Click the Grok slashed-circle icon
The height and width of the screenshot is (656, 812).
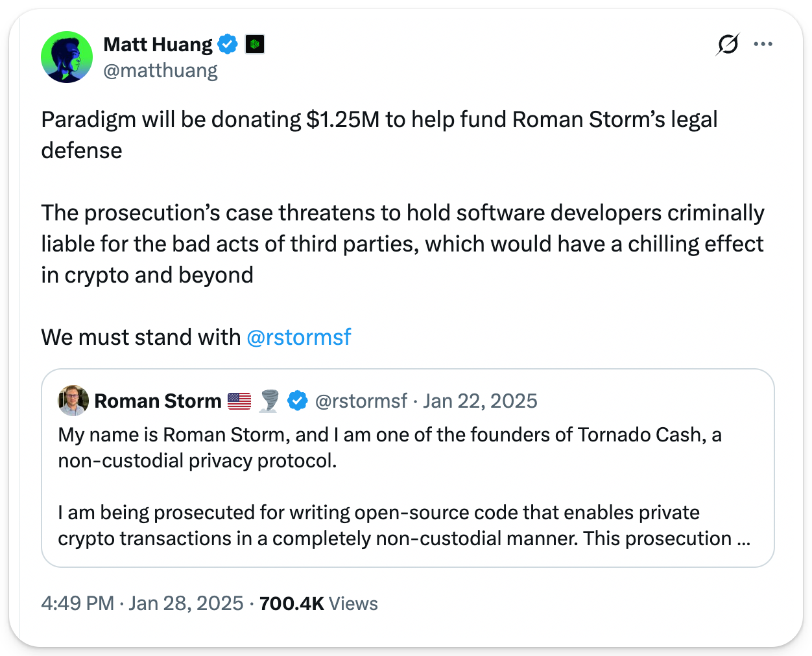pos(728,44)
